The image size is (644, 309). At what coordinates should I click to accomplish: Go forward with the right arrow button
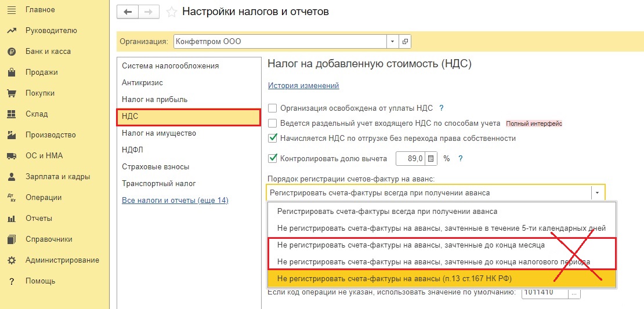pyautogui.click(x=149, y=12)
